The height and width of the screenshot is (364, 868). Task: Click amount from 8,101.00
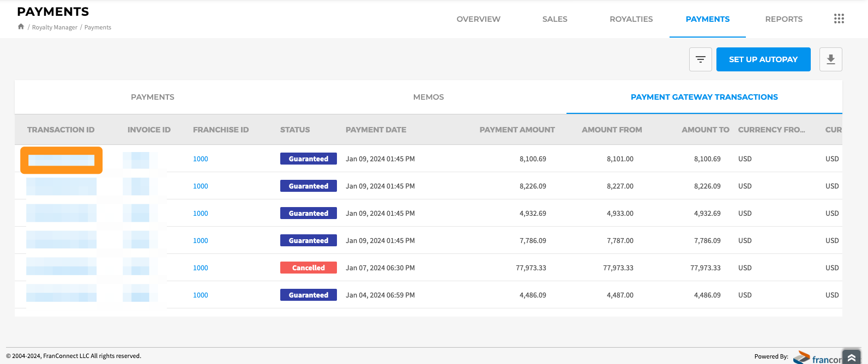tap(620, 159)
